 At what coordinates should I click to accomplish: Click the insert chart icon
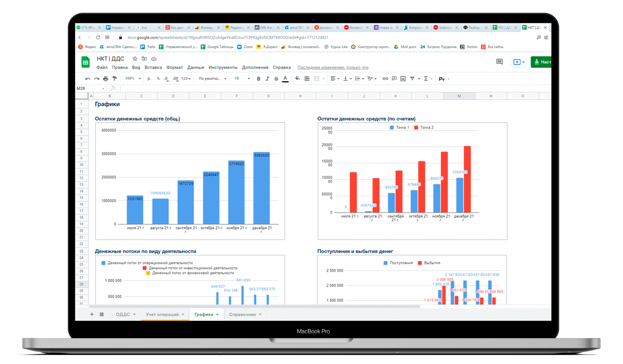[x=403, y=79]
